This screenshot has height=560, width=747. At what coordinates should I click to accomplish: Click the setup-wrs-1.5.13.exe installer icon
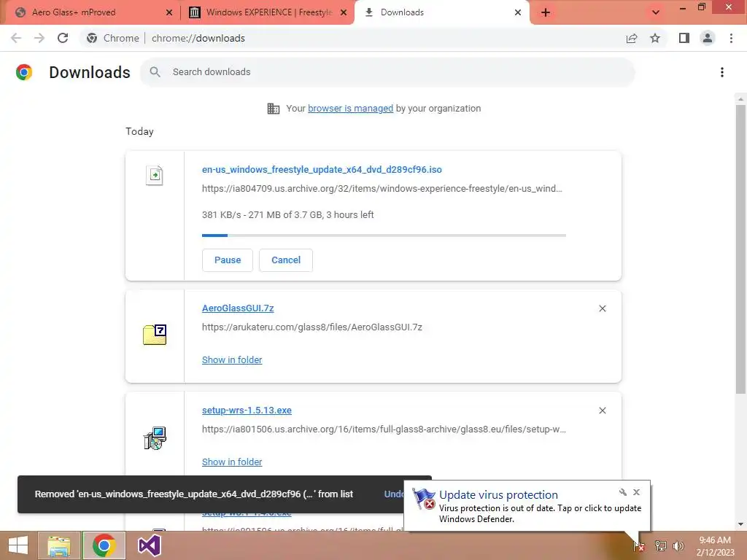155,438
